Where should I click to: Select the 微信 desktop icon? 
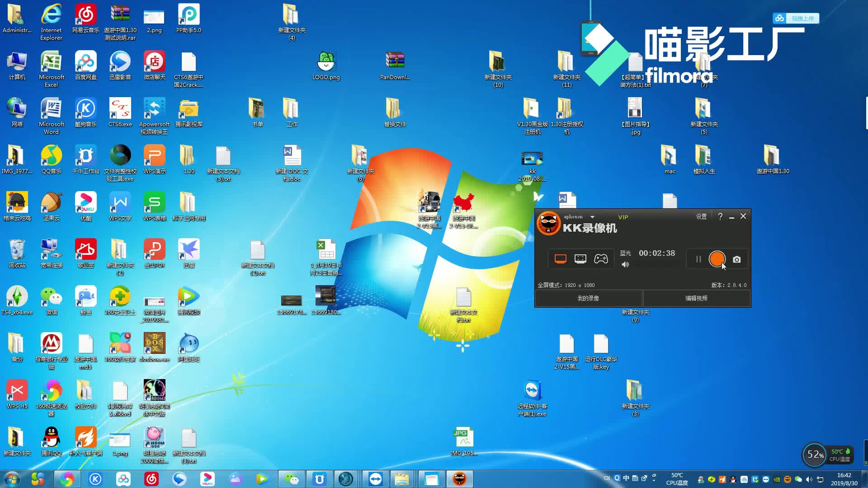[x=51, y=300]
